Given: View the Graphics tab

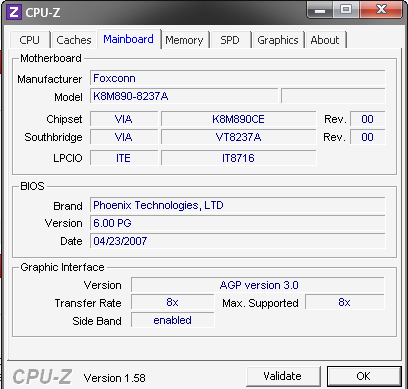Looking at the screenshot, I should [x=278, y=40].
